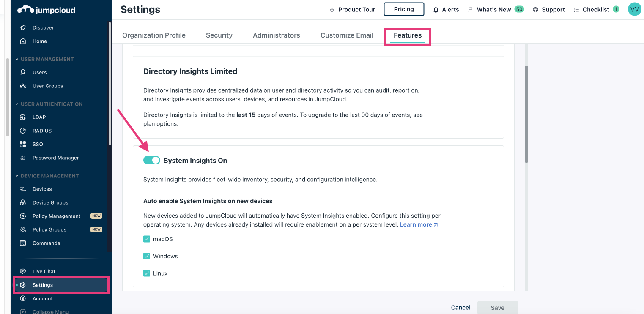Screen dimensions: 644x314
Task: Click the Live Chat bubble icon
Action: pyautogui.click(x=23, y=271)
